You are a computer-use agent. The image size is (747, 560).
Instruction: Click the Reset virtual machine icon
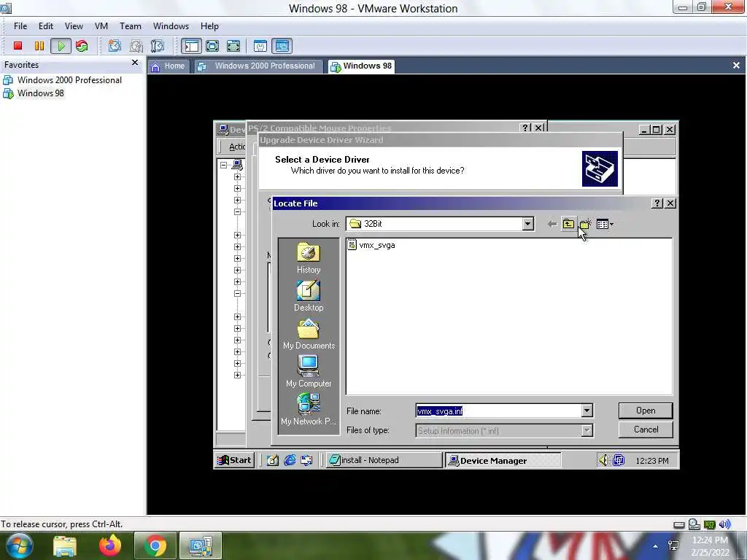(x=82, y=46)
